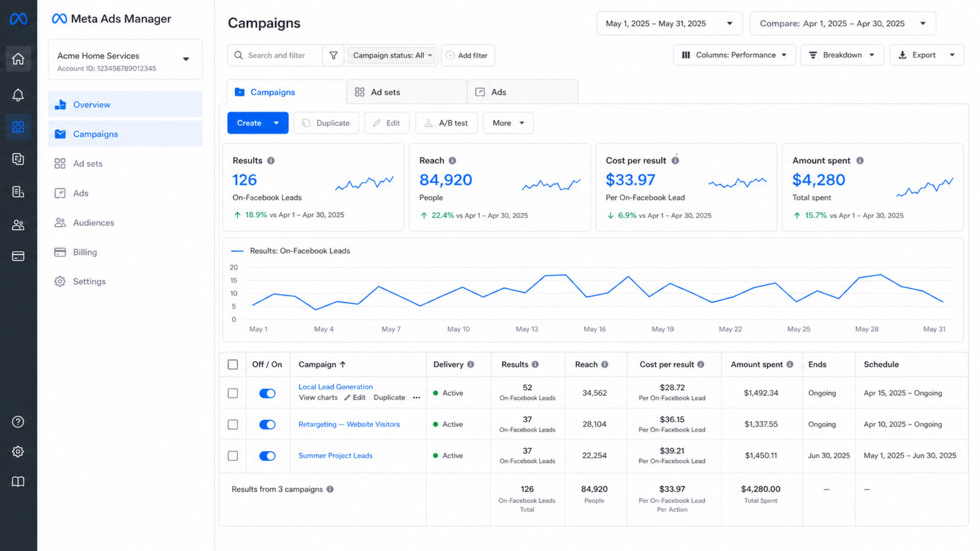Click info icon next to Results card
This screenshot has width=980, height=551.
[271, 160]
